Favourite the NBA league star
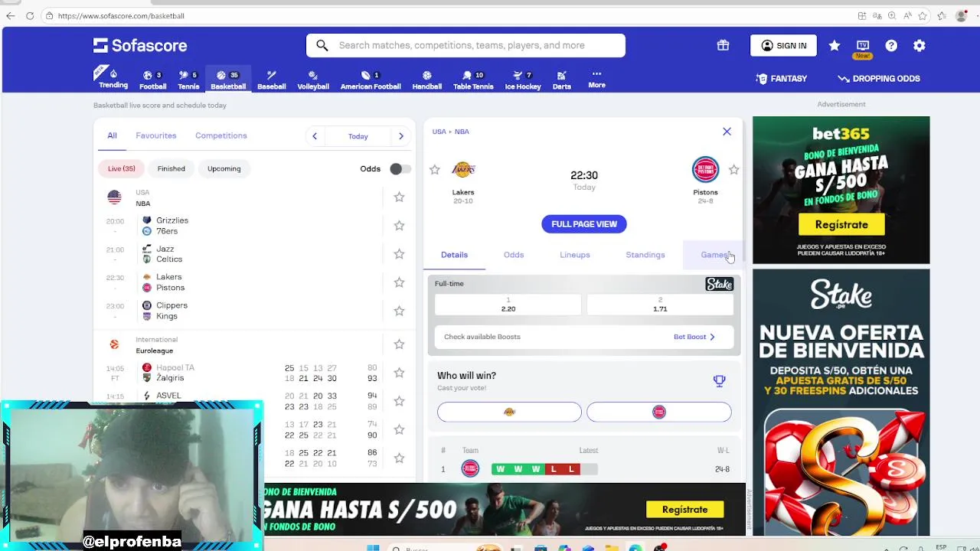Viewport: 980px width, 551px height. pos(399,197)
